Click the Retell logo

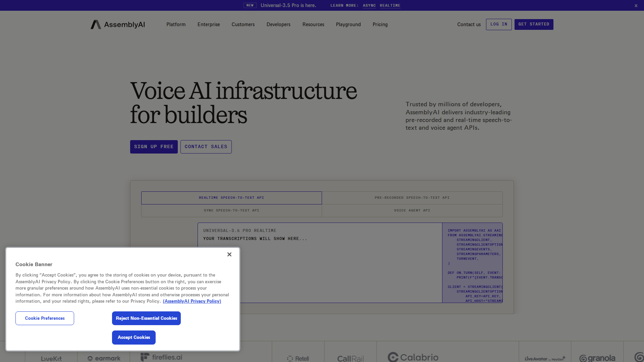298,358
